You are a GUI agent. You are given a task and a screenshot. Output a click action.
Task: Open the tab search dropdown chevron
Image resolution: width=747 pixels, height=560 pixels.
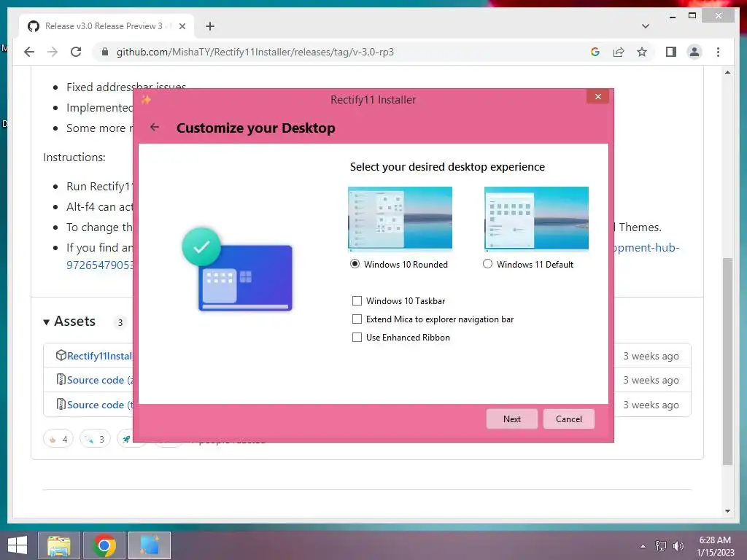point(646,26)
